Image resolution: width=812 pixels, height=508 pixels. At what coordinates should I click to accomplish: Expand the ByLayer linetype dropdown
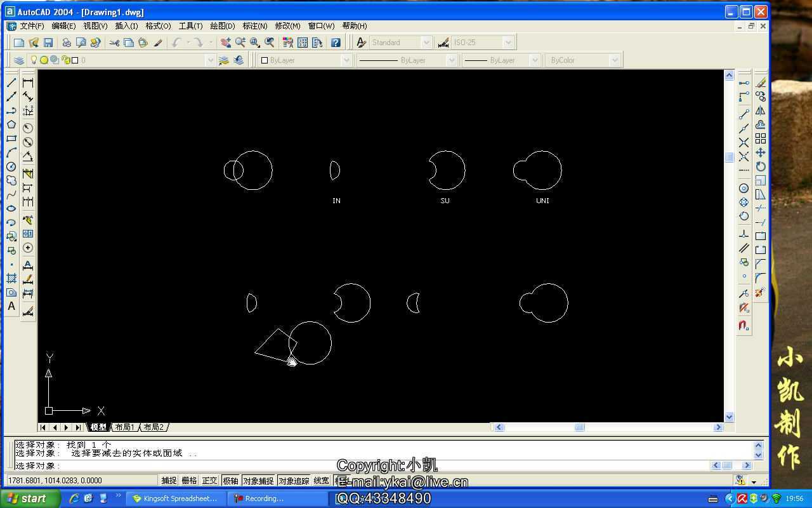click(452, 60)
